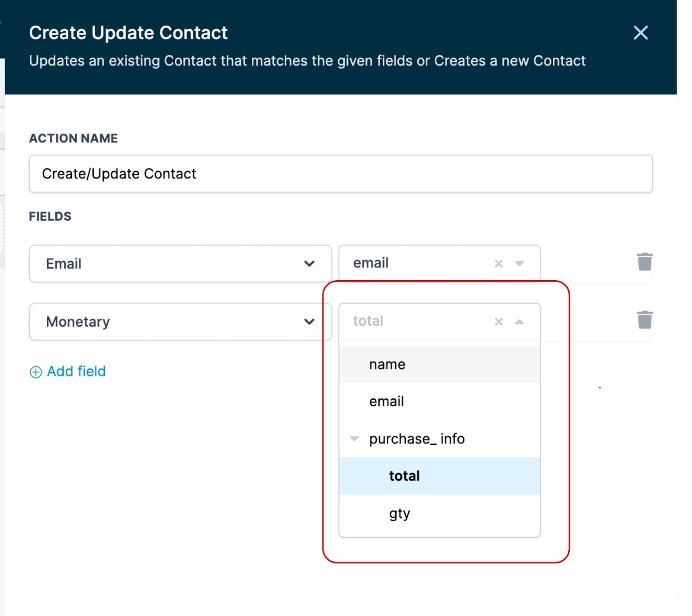This screenshot has width=692, height=616.
Task: Clear the selected email value with its X icon
Action: 498,263
